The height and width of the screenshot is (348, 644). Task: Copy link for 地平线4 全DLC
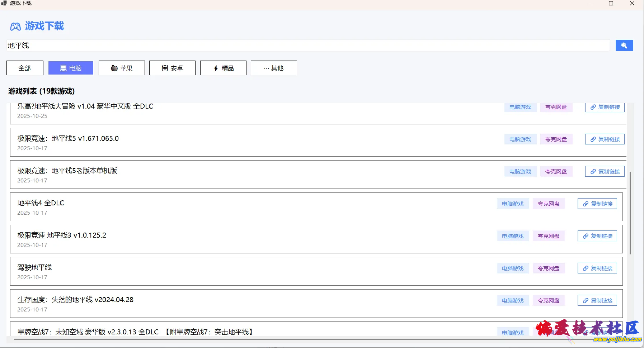[x=597, y=204]
